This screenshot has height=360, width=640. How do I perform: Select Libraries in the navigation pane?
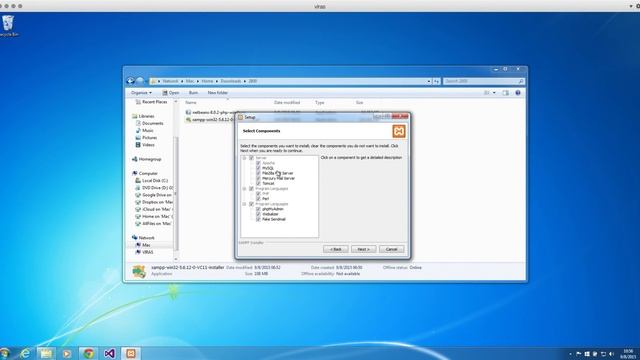pyautogui.click(x=143, y=116)
